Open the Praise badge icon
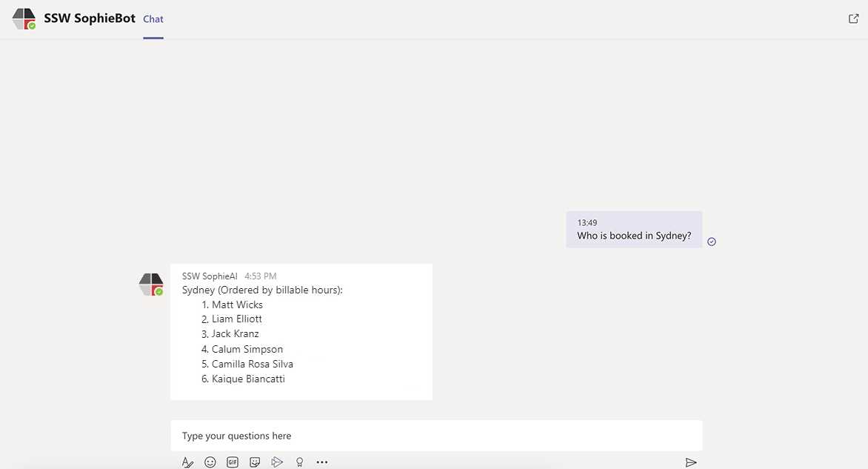This screenshot has width=868, height=469. [299, 462]
